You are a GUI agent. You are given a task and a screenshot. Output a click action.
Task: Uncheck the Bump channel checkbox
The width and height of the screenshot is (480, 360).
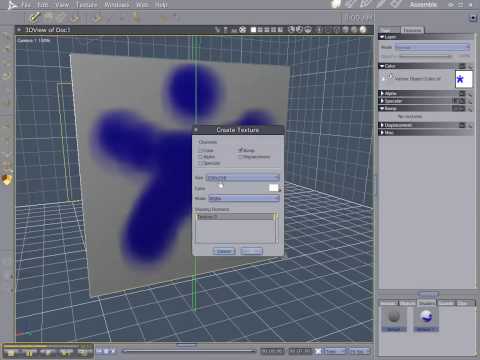click(240, 150)
